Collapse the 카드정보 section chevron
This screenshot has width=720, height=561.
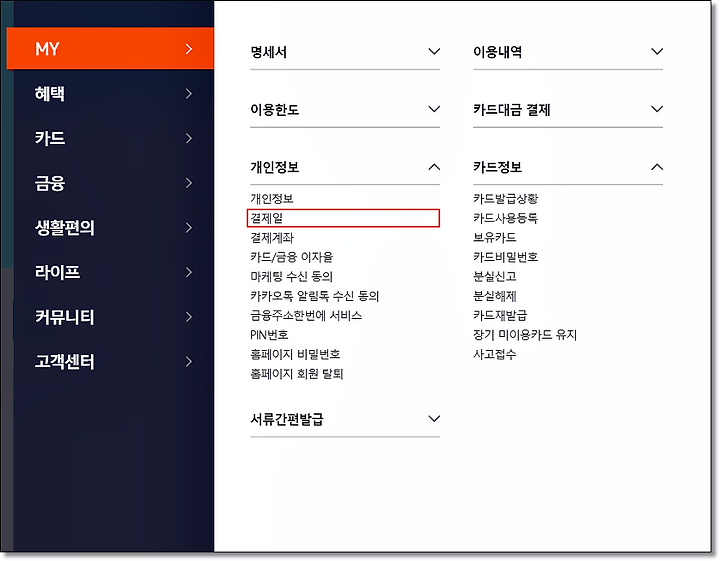tap(657, 167)
